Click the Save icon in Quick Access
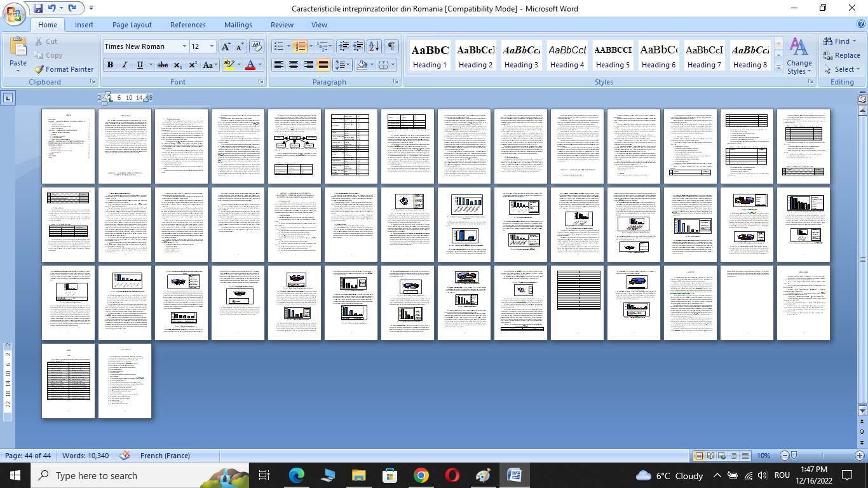 coord(38,8)
